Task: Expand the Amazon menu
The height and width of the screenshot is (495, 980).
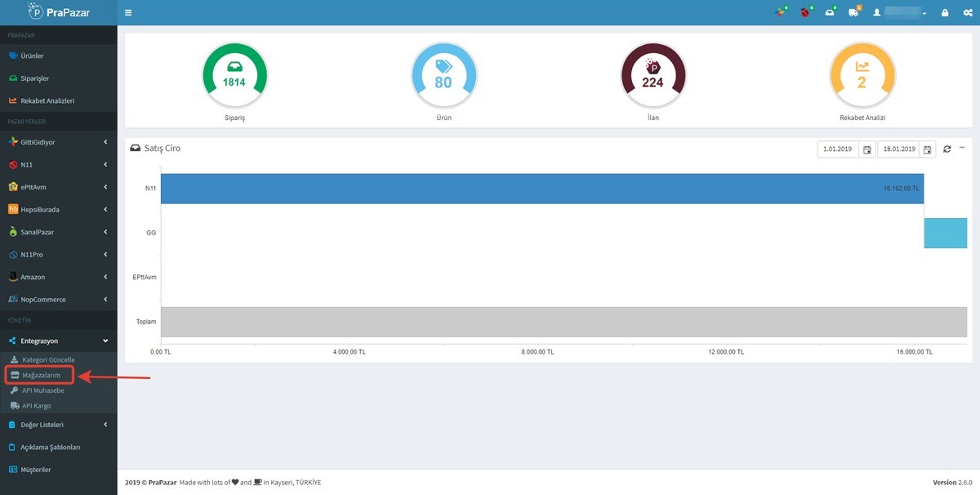Action: (59, 277)
